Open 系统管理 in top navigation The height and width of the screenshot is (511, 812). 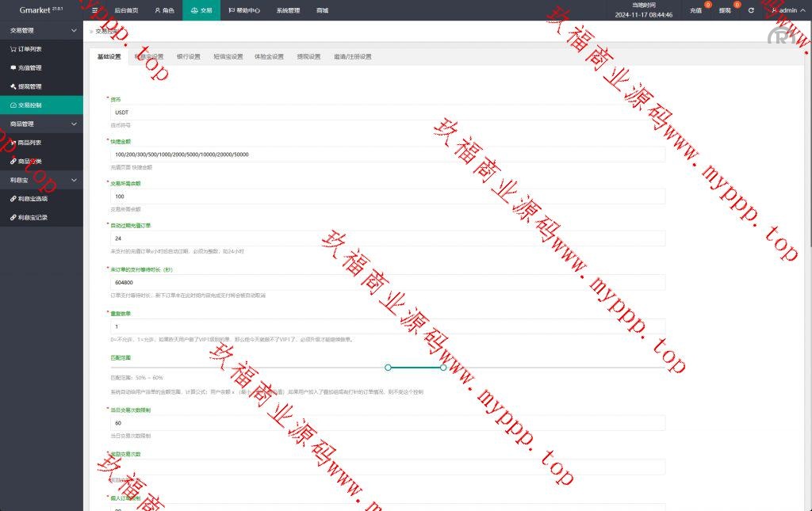[288, 11]
